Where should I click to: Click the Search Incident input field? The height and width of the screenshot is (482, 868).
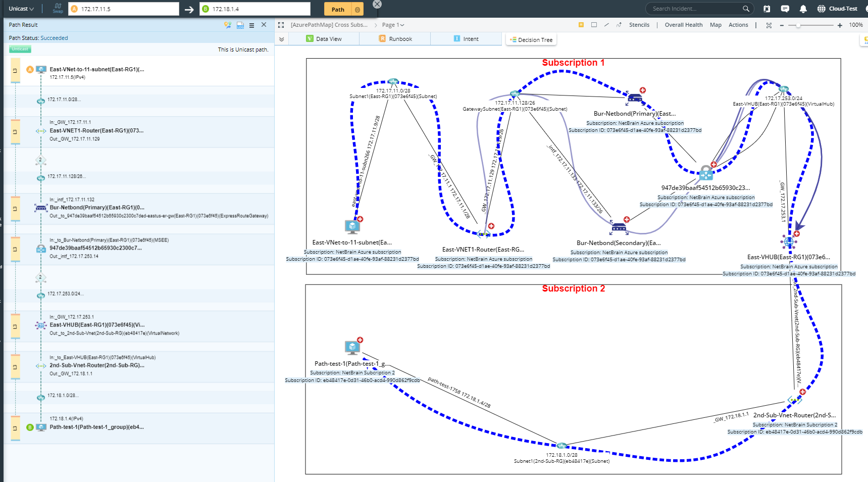pyautogui.click(x=697, y=9)
